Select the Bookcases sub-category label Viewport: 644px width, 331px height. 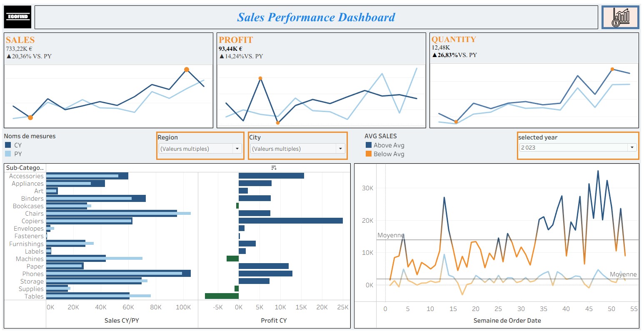tap(28, 206)
